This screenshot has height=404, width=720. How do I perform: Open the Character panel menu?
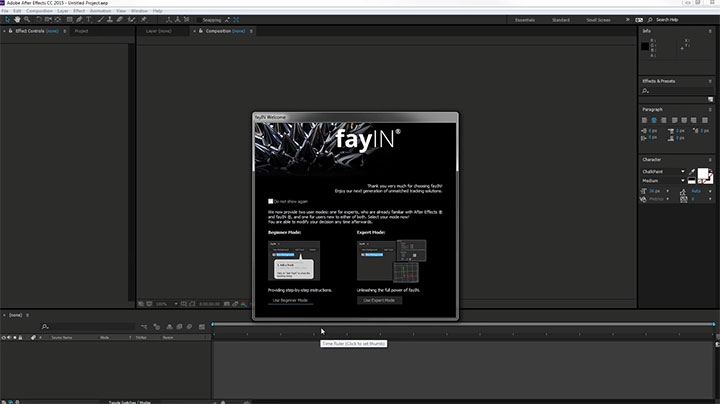pyautogui.click(x=710, y=160)
